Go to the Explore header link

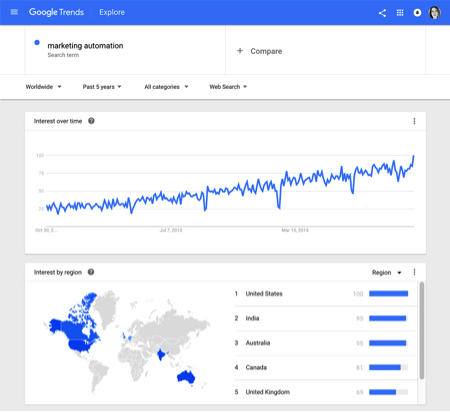(x=112, y=12)
